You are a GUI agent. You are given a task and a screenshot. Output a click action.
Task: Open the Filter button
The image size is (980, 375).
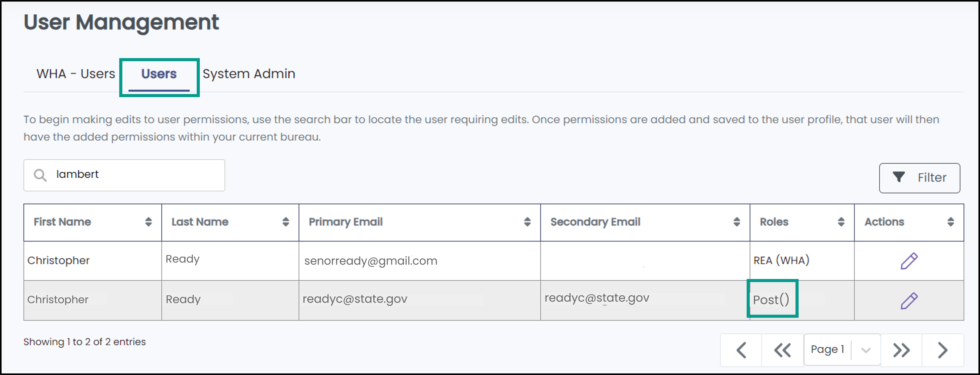(x=920, y=178)
